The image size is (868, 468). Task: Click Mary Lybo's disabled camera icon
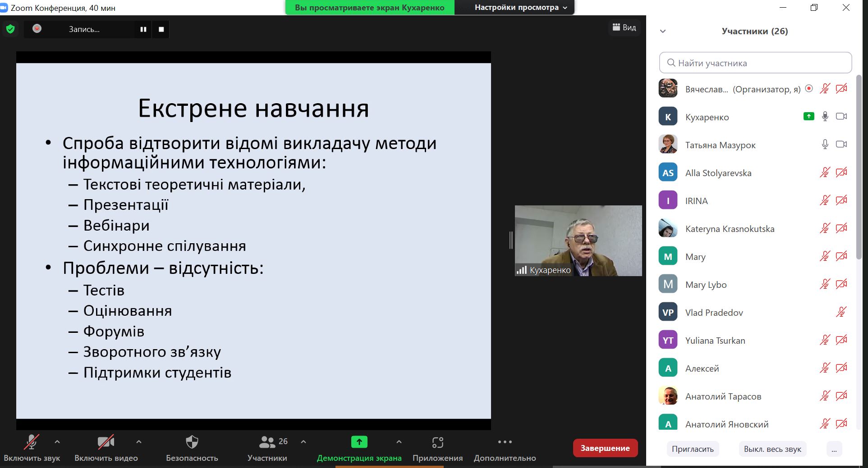[841, 284]
